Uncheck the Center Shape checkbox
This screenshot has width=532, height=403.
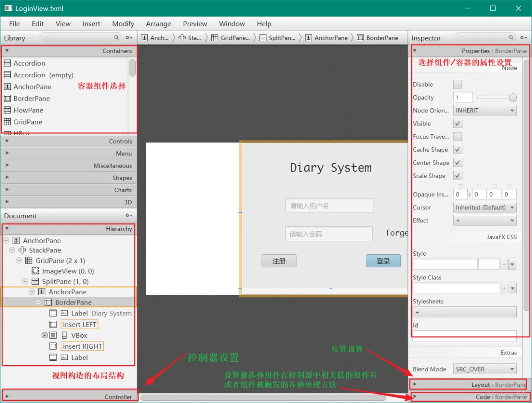[458, 163]
